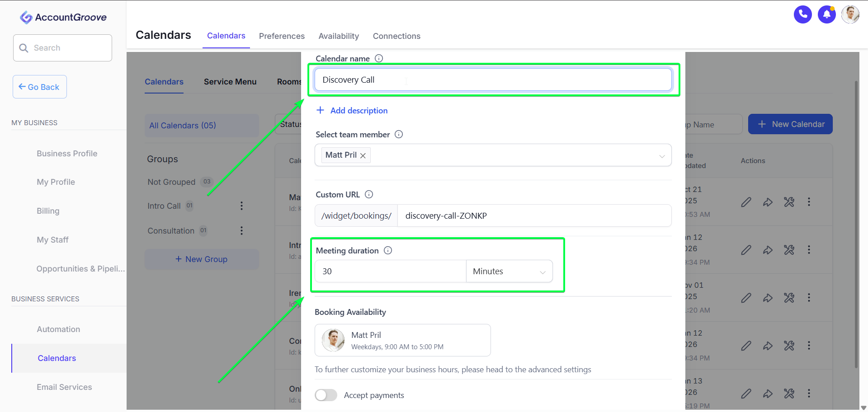The width and height of the screenshot is (868, 412).
Task: Remove Matt Pril team member tag
Action: tap(363, 155)
